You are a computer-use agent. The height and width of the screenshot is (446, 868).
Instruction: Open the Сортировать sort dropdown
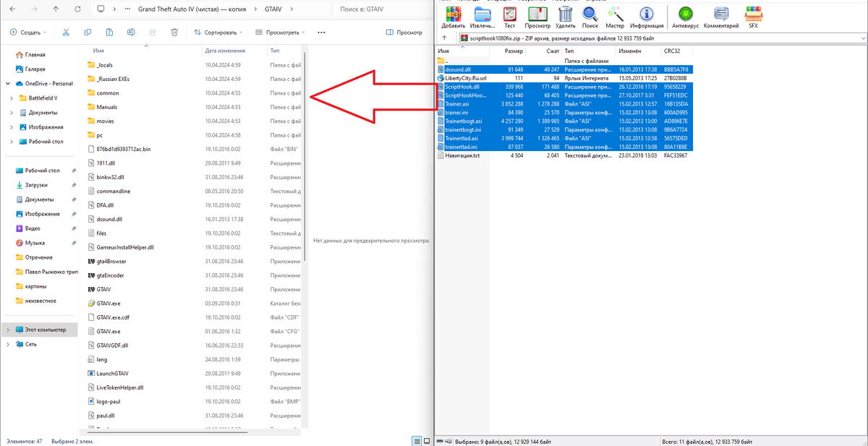tap(219, 33)
